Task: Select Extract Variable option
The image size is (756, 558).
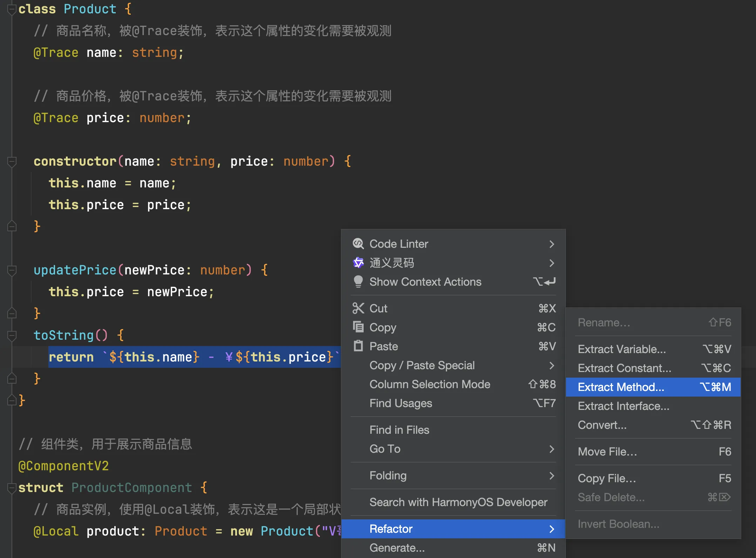Action: (621, 349)
